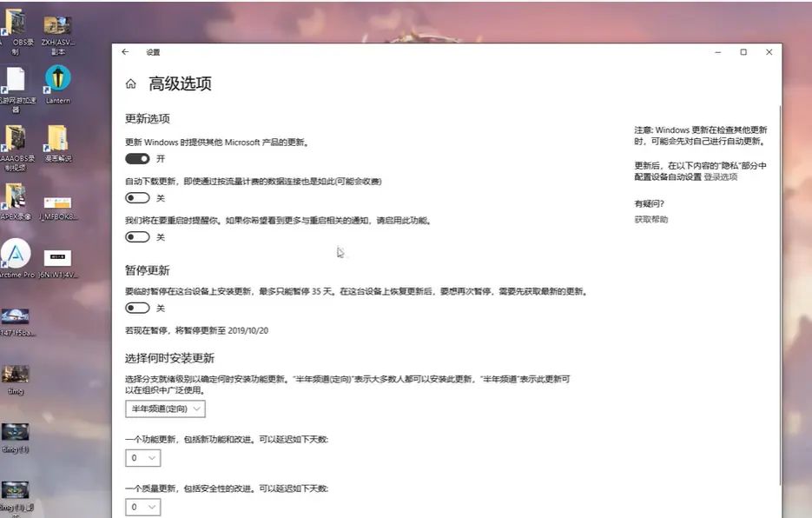
Task: Open the 半年频道(定向) branch dropdown
Action: pyautogui.click(x=165, y=408)
